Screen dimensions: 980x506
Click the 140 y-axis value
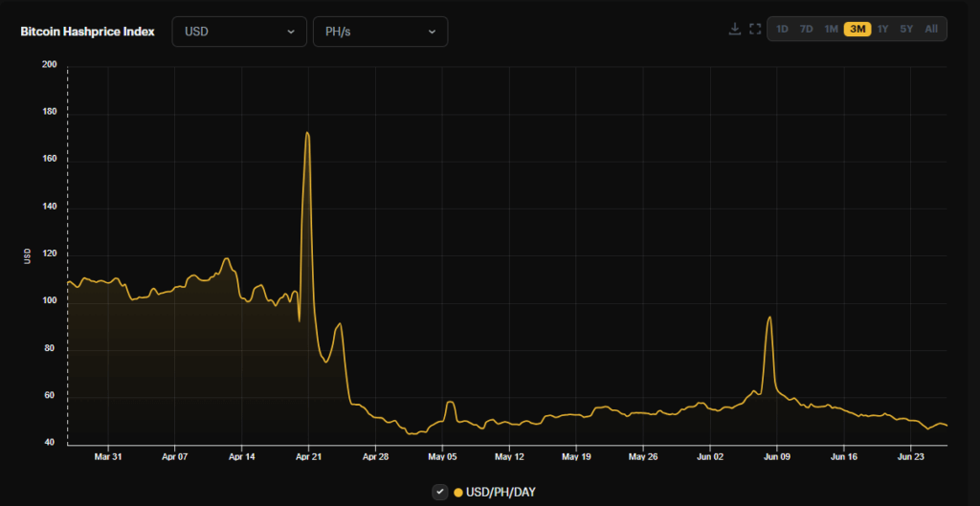tap(50, 208)
